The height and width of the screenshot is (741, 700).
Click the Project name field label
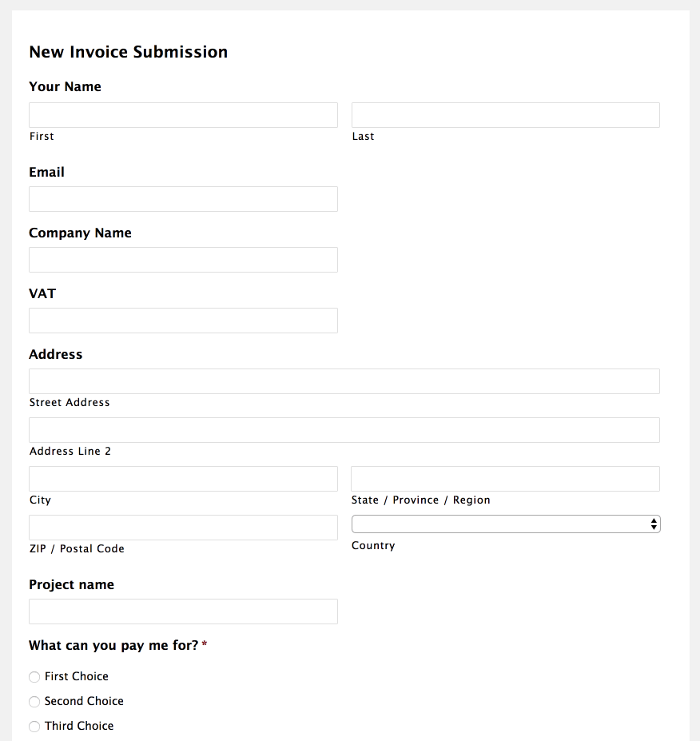(71, 584)
